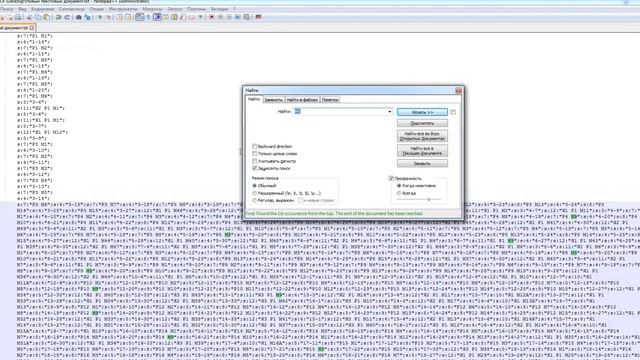Image resolution: width=640 pixels, height=360 pixels.
Task: Click the Record Macro toolbar icon
Action: coord(211,17)
